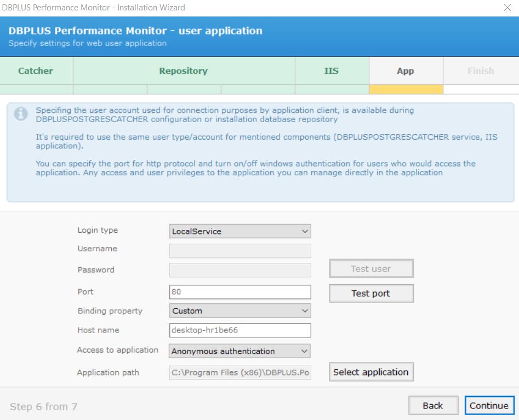Open the Finish tab

click(x=481, y=71)
